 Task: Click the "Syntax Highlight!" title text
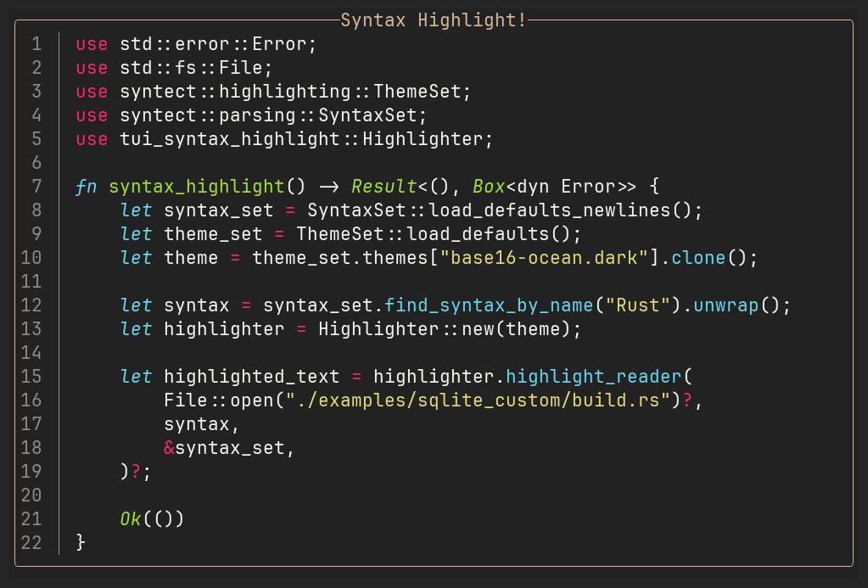[x=434, y=20]
